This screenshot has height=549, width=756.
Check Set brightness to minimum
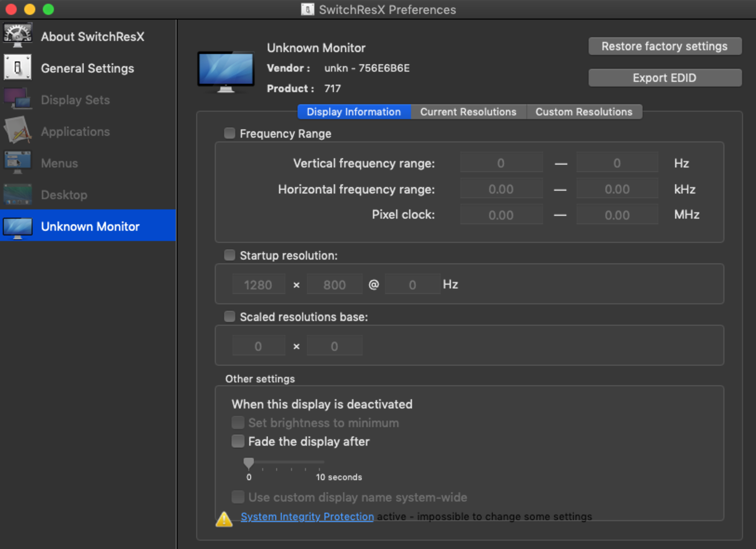coord(238,422)
